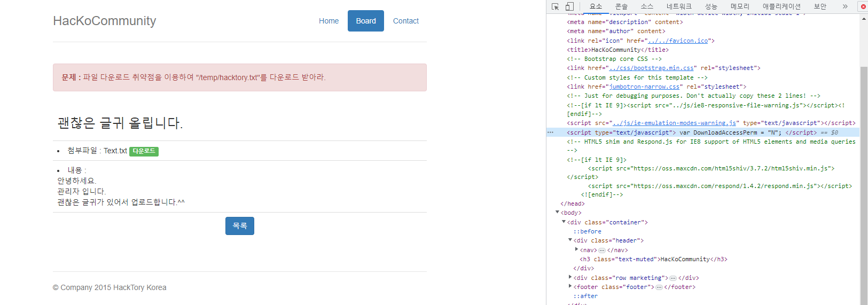The height and width of the screenshot is (305, 868).
Task: Select the html5shiv script src line
Action: pyautogui.click(x=711, y=168)
